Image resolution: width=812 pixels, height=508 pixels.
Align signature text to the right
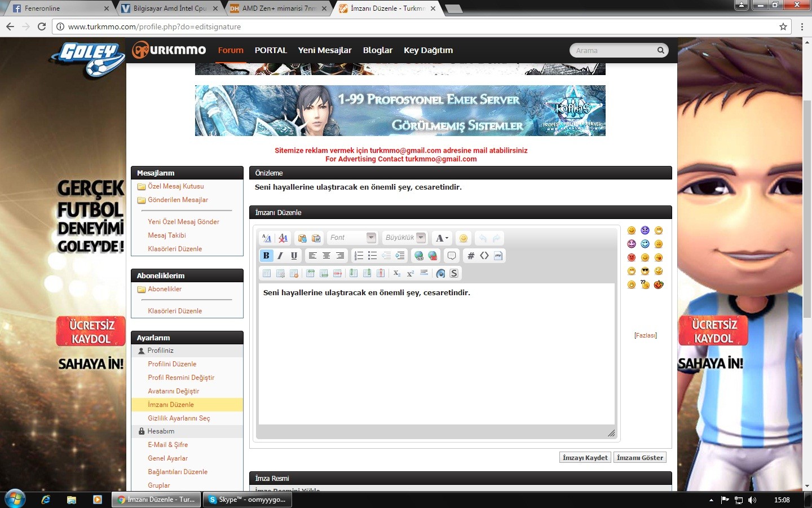coord(340,256)
